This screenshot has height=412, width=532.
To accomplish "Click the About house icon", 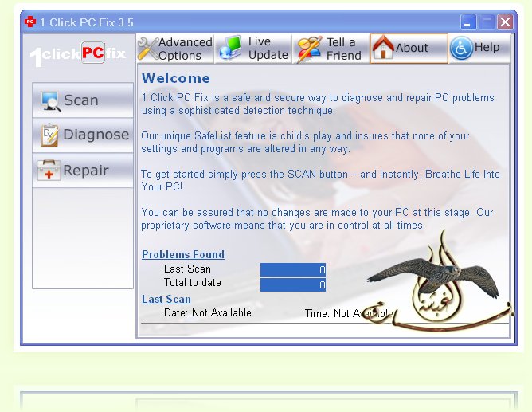I will (x=383, y=47).
